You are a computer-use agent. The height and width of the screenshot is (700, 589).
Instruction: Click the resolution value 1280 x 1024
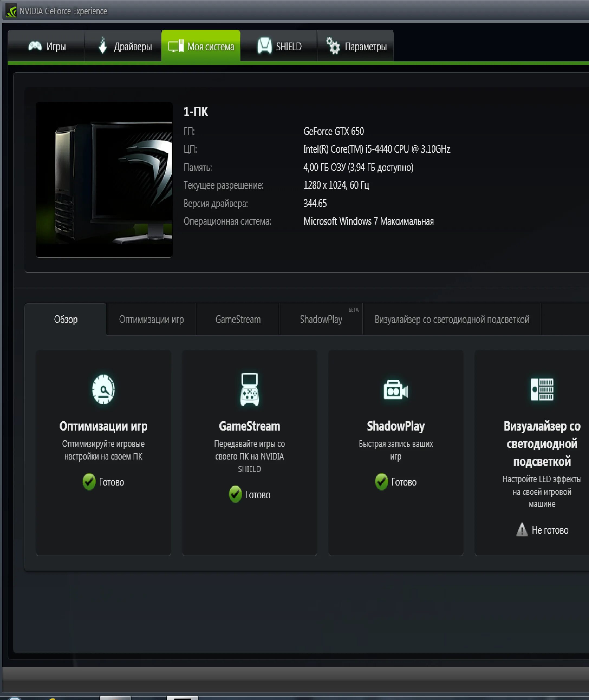click(337, 185)
